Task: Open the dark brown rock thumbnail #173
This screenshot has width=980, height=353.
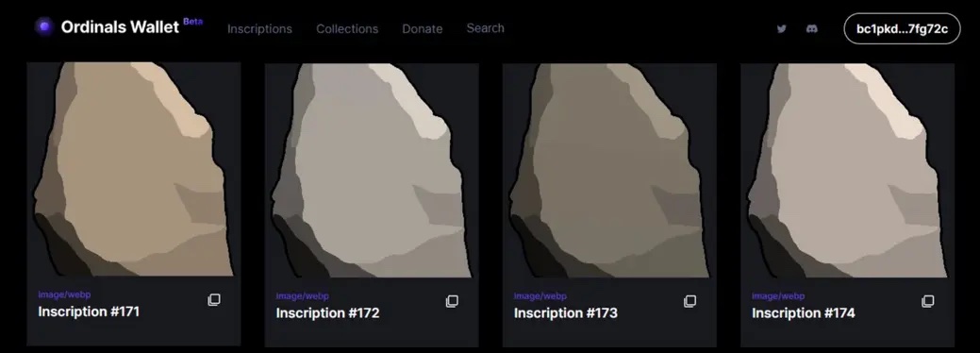Action: click(609, 170)
